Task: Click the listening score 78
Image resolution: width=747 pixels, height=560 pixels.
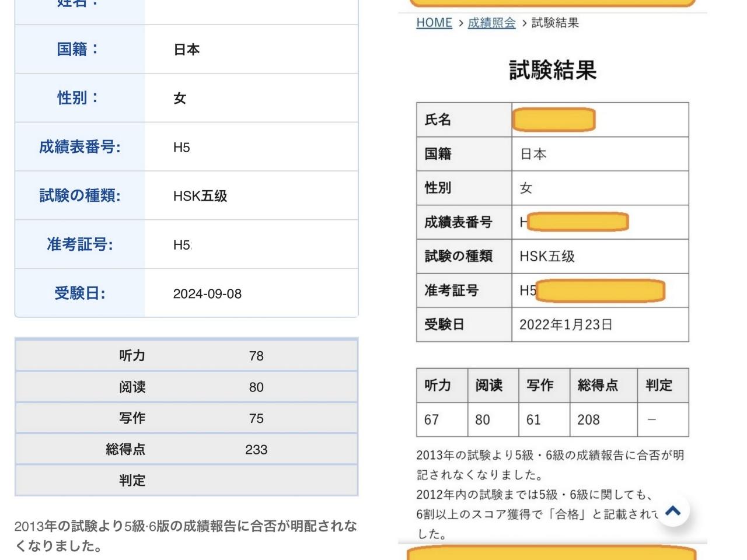Action: point(256,356)
